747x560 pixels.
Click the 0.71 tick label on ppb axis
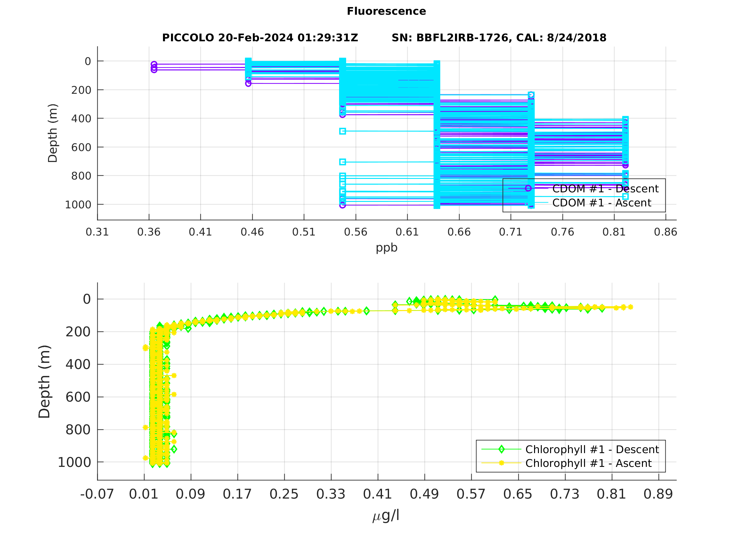pyautogui.click(x=511, y=232)
